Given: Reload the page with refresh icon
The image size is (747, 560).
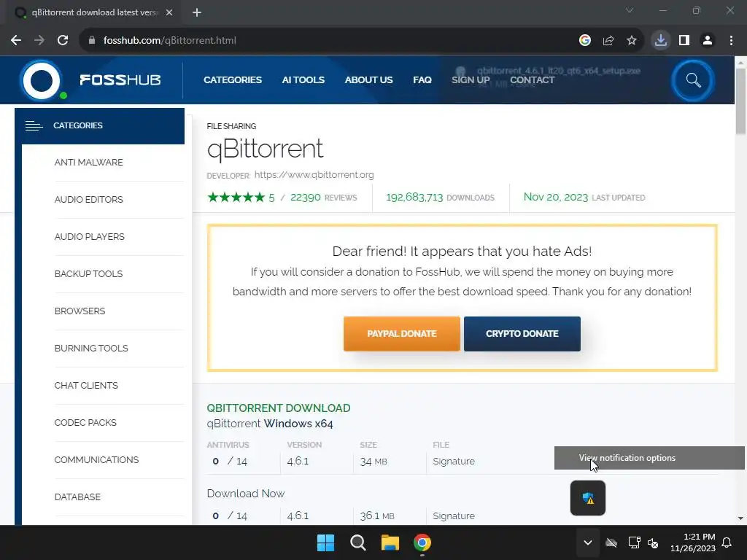Looking at the screenshot, I should (x=63, y=41).
